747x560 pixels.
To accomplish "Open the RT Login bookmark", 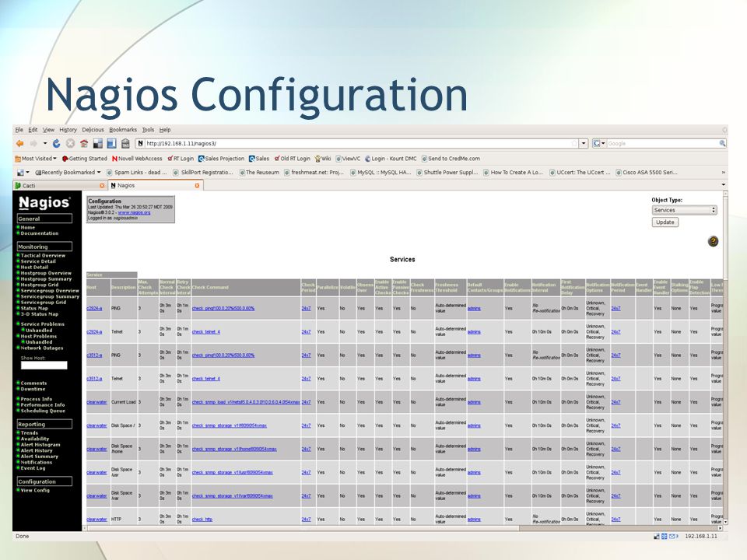I will tap(181, 159).
